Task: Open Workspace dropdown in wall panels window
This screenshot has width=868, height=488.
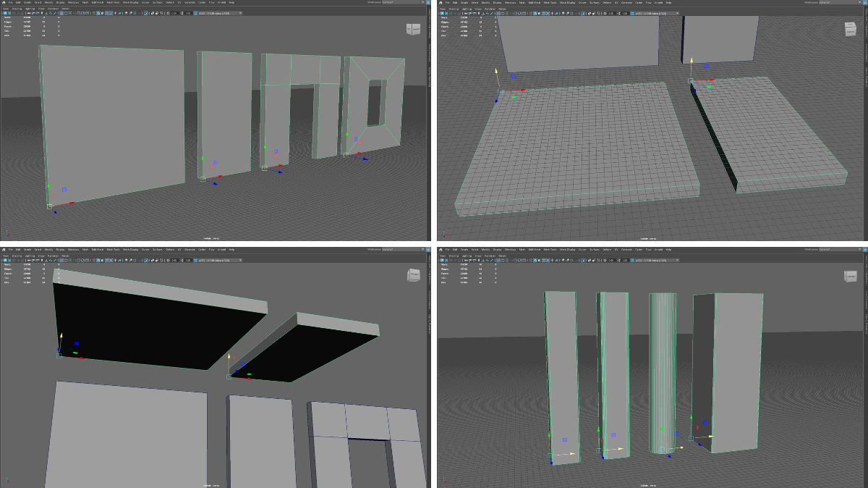Action: pyautogui.click(x=403, y=3)
